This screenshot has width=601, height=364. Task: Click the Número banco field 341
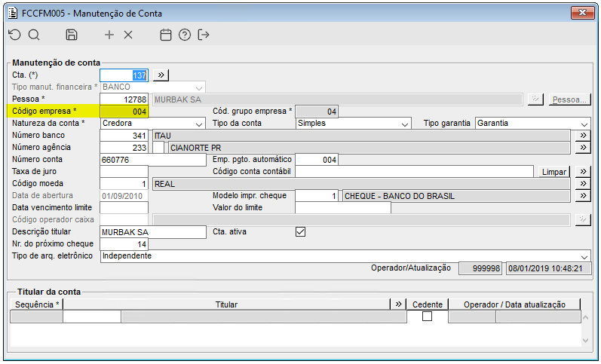point(124,136)
